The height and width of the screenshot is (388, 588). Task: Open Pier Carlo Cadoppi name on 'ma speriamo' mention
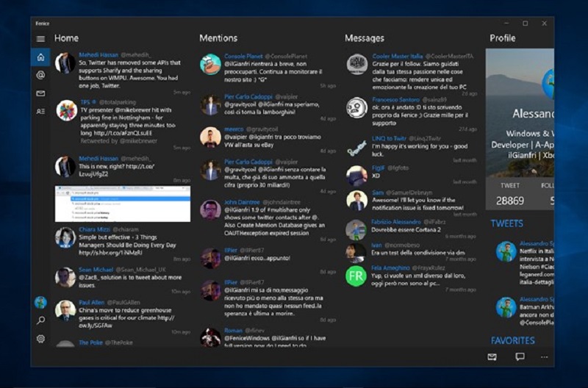point(248,97)
